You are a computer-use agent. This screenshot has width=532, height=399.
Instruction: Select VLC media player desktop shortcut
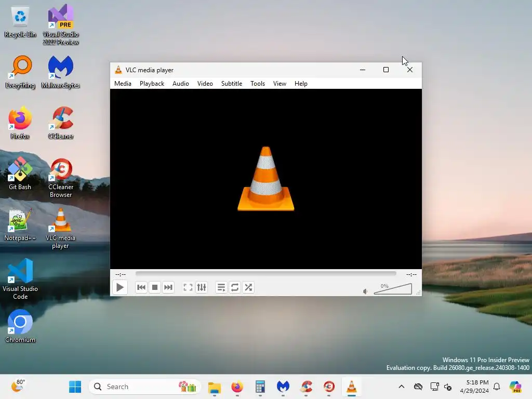click(x=61, y=229)
